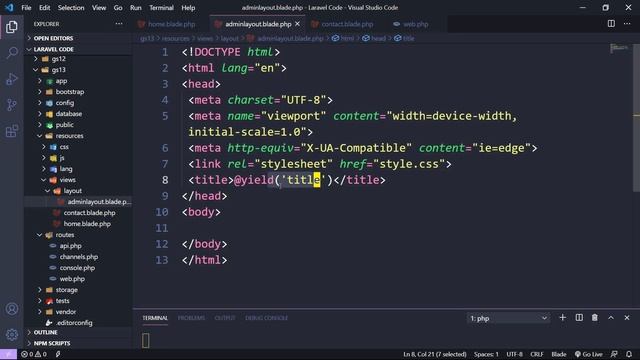Maximize the terminal panel size
640x360 pixels.
click(611, 318)
